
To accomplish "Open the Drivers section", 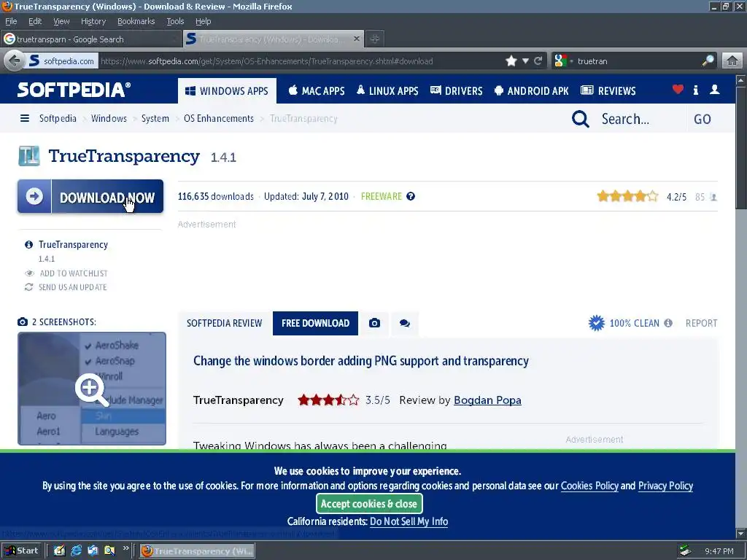I will [457, 90].
